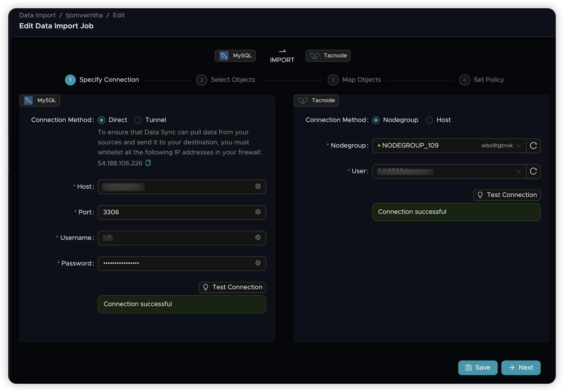Click the Tacnode panel header tag
This screenshot has width=564, height=392.
click(x=316, y=101)
